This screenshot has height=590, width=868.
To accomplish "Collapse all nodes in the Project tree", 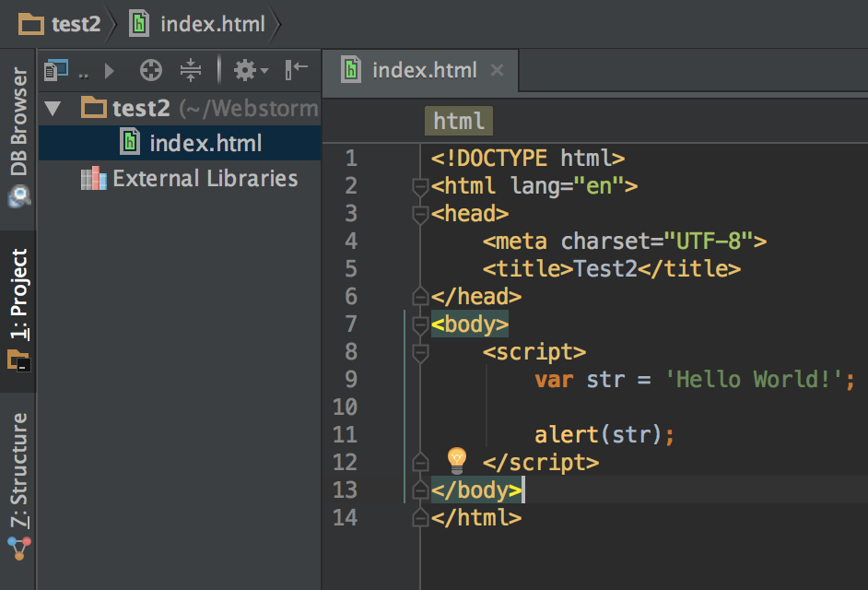I will click(x=191, y=70).
